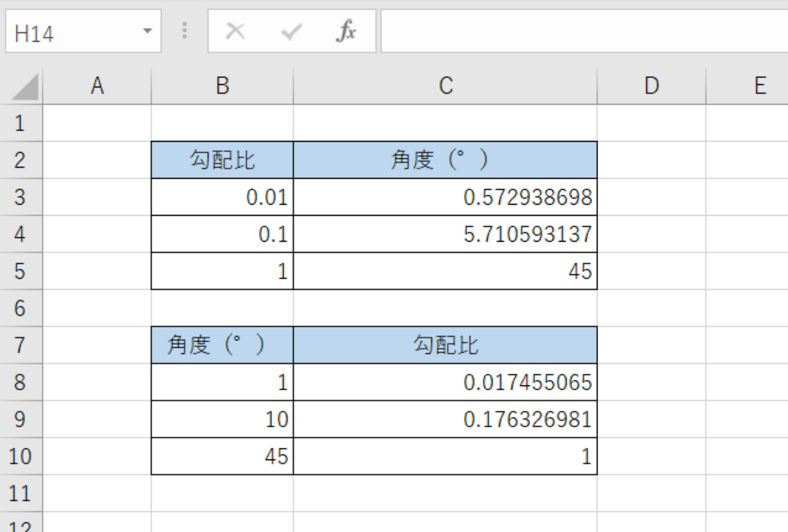Click the dotted separator beside the Name Box
This screenshot has width=788, height=532.
184,31
